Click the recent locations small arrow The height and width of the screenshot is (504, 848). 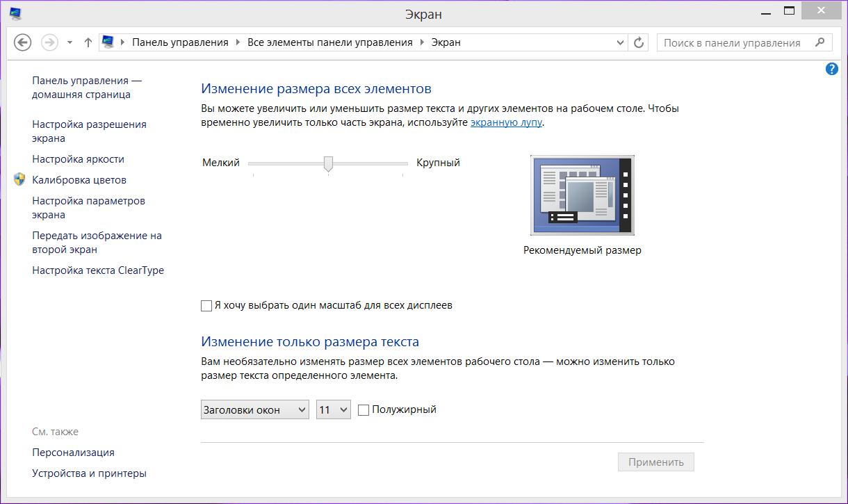70,42
